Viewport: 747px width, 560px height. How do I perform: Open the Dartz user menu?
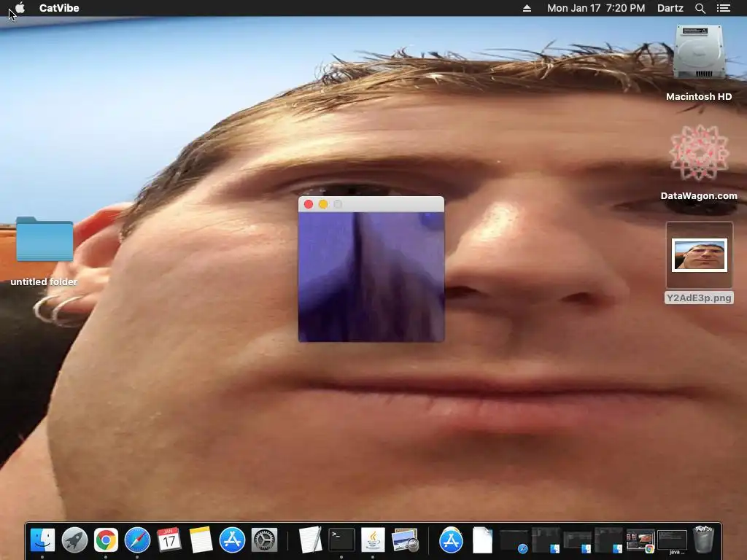[x=670, y=8]
